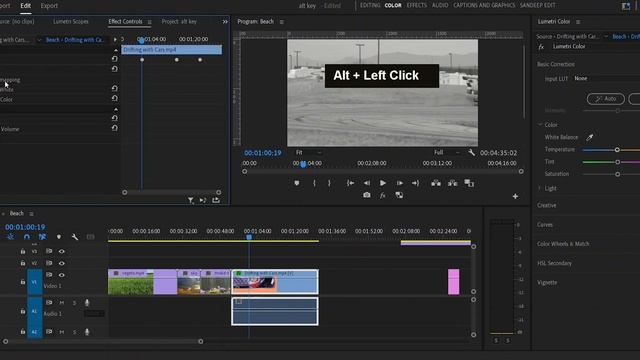Open Timeline display settings wrench
Image resolution: width=640 pixels, height=360 pixels.
[x=75, y=237]
